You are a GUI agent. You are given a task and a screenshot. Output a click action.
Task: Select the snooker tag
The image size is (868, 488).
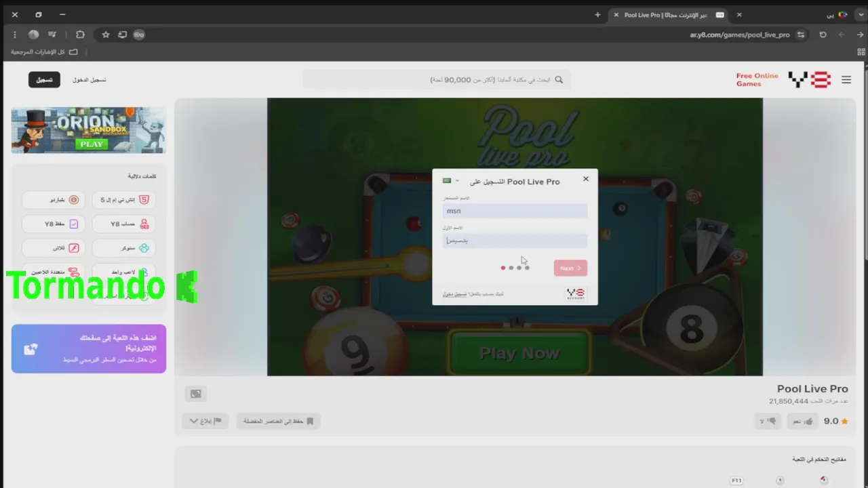(x=123, y=248)
